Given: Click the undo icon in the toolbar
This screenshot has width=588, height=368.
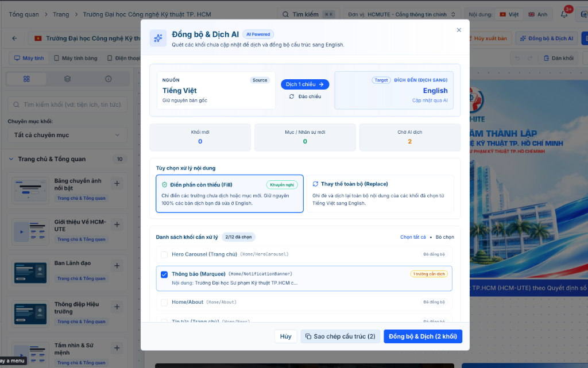Looking at the screenshot, I should pyautogui.click(x=517, y=59).
